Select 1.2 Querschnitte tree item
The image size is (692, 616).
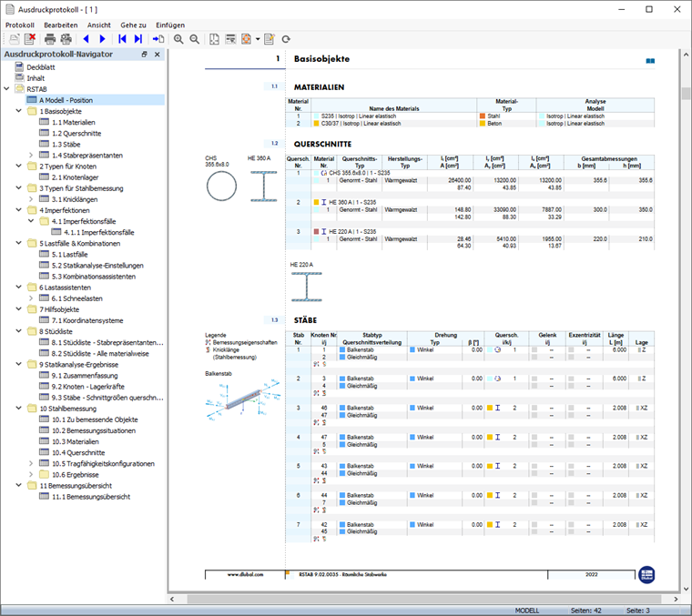tap(76, 133)
